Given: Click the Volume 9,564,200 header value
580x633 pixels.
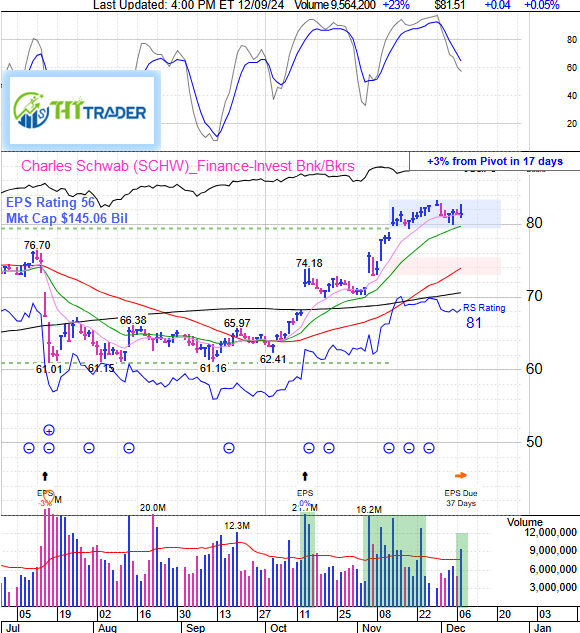Looking at the screenshot, I should [335, 5].
